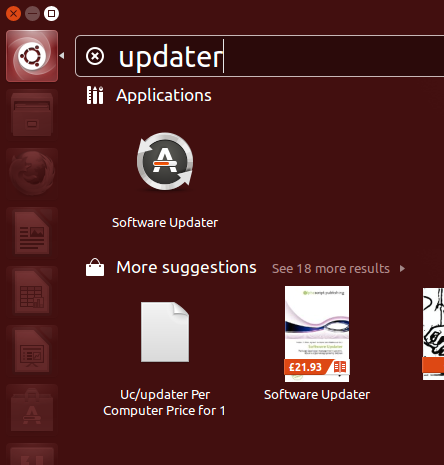Clear the search field with X icon
Viewport: 444px width, 465px height.
(95, 56)
